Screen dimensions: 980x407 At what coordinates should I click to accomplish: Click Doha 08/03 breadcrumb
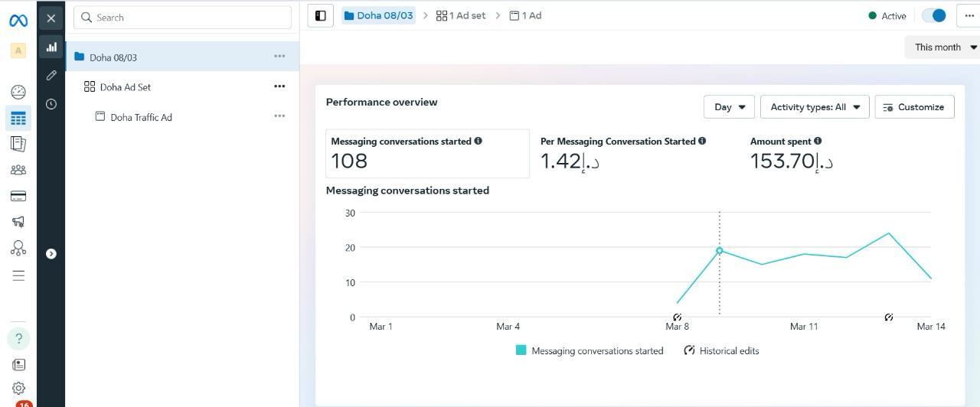(378, 15)
